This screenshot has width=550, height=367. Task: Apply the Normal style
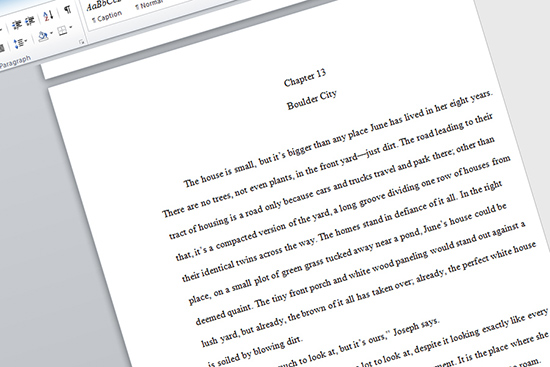click(x=149, y=5)
